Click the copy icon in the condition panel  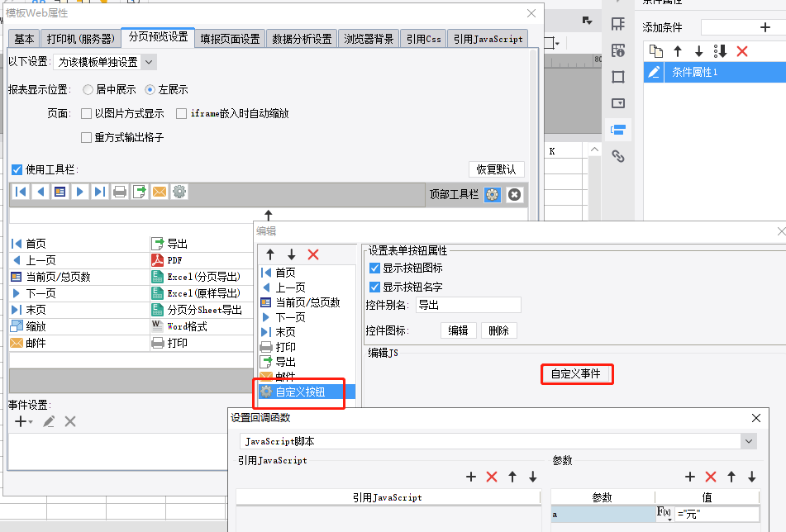(x=655, y=51)
